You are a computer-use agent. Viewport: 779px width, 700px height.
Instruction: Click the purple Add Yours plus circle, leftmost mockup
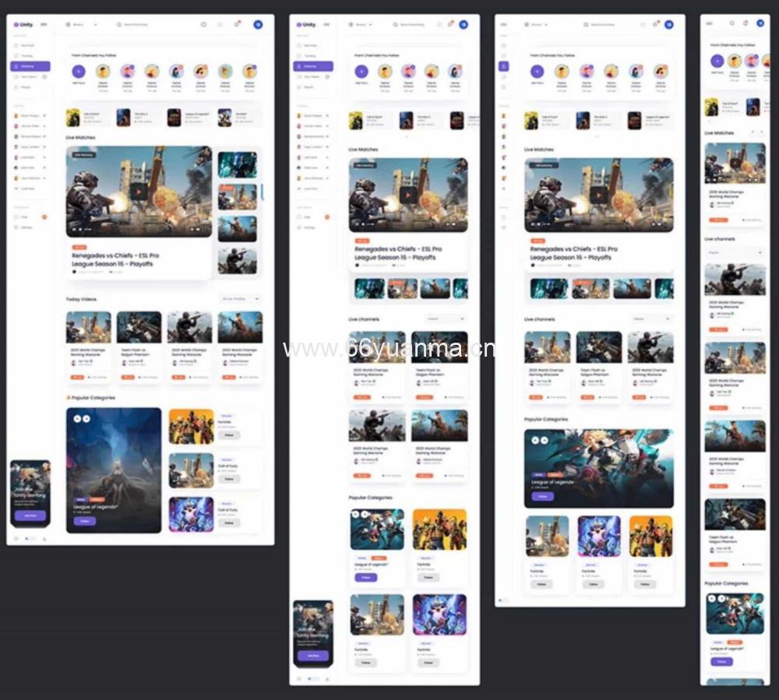[78, 72]
